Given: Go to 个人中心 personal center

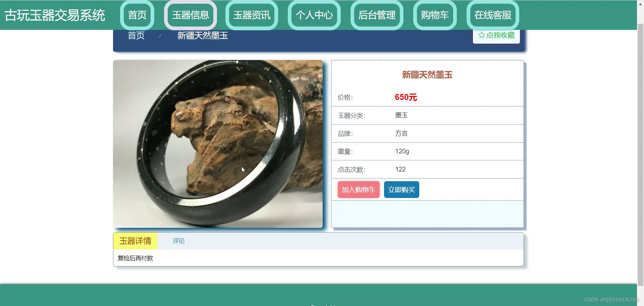Looking at the screenshot, I should tap(314, 15).
